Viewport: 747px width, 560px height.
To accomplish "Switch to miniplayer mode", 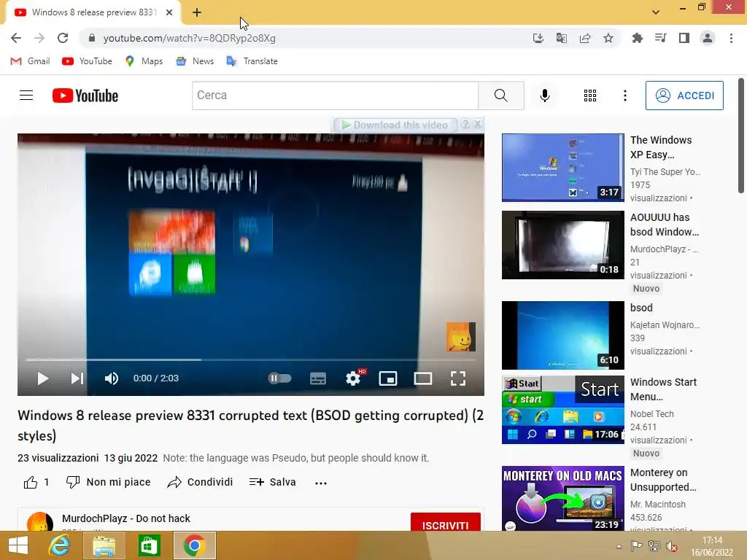I will click(388, 378).
